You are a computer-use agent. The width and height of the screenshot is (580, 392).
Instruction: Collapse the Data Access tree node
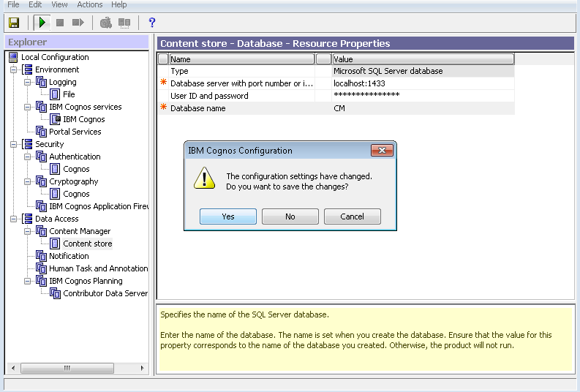[14, 219]
